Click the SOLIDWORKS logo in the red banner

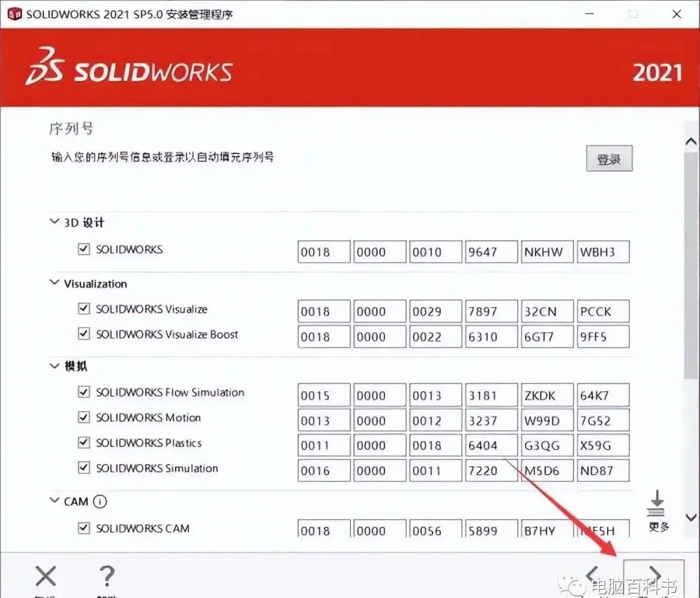pos(129,67)
